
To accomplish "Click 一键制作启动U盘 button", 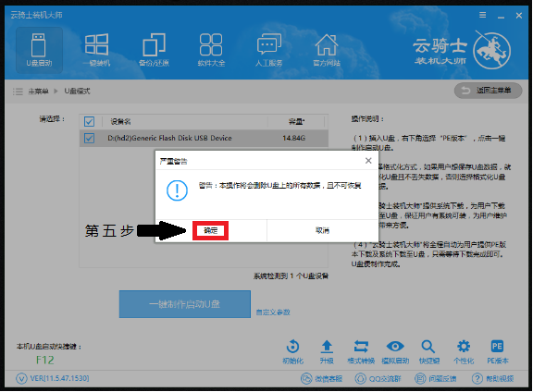I will pos(184,304).
